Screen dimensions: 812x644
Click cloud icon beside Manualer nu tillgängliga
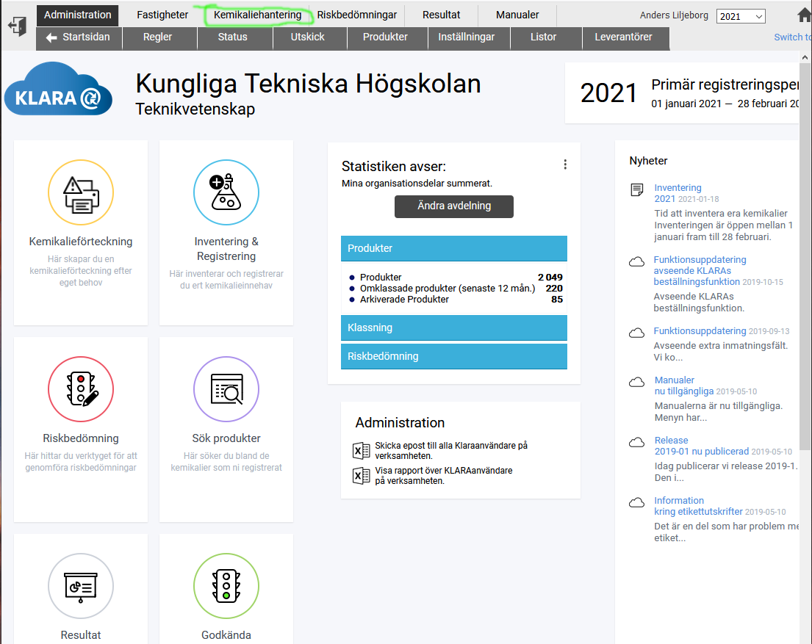(636, 382)
